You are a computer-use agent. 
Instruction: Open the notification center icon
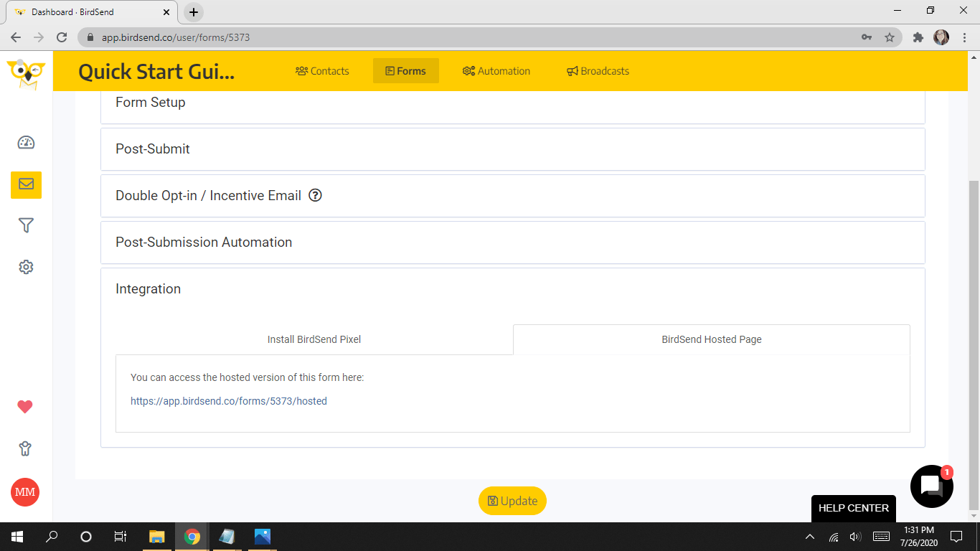(x=956, y=536)
